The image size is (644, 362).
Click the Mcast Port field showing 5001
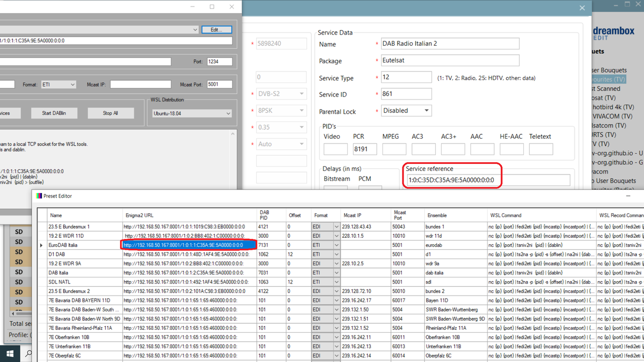(x=220, y=84)
